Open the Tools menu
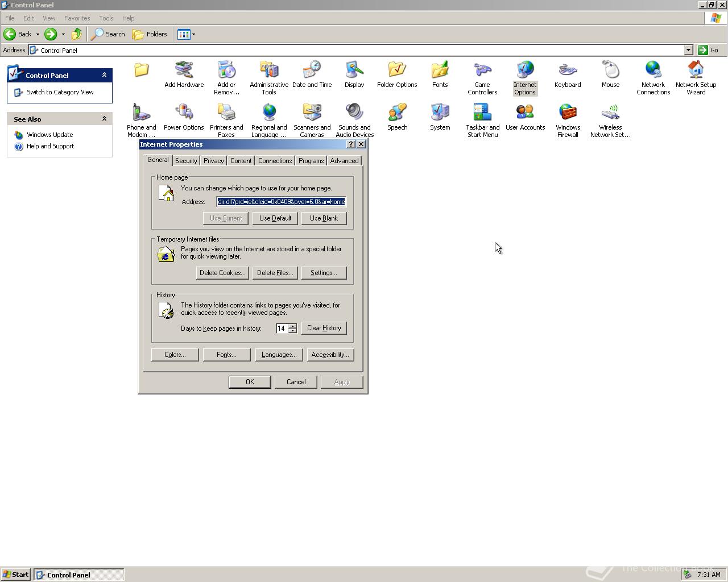Image resolution: width=728 pixels, height=582 pixels. pyautogui.click(x=106, y=18)
